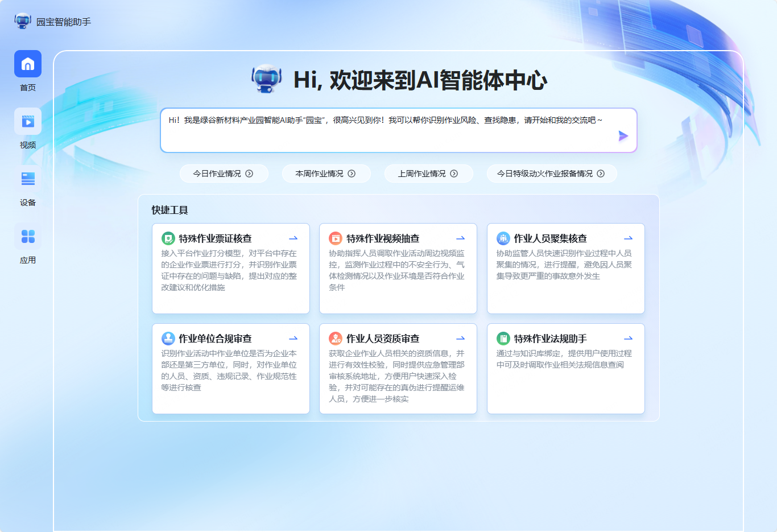Open the 视频 video sidebar icon
This screenshot has height=532, width=777.
(28, 121)
